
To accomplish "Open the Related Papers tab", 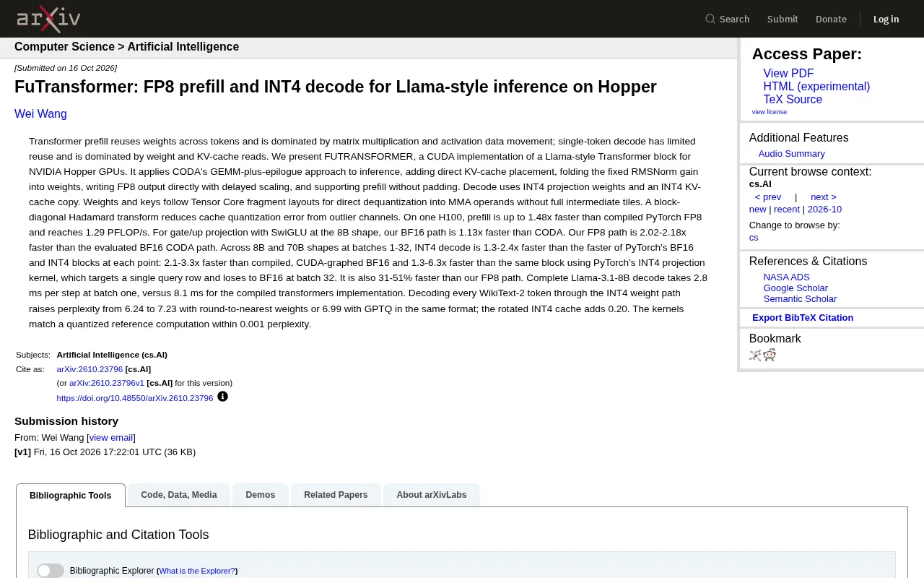I will 336,495.
